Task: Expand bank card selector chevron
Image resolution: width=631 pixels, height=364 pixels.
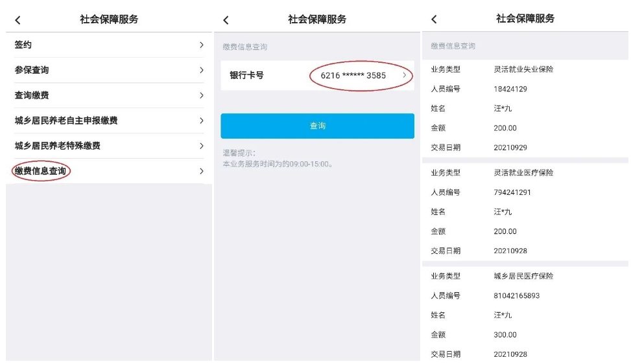Action: click(x=405, y=75)
